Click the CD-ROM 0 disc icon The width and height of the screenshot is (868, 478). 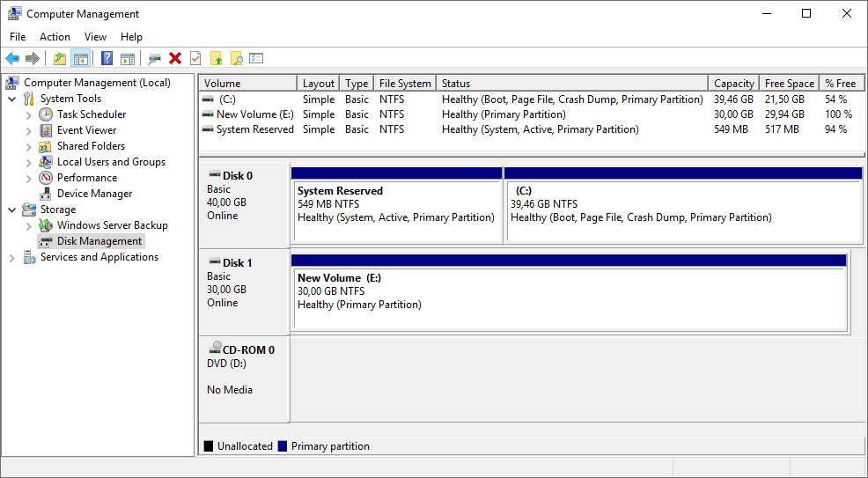pyautogui.click(x=215, y=348)
